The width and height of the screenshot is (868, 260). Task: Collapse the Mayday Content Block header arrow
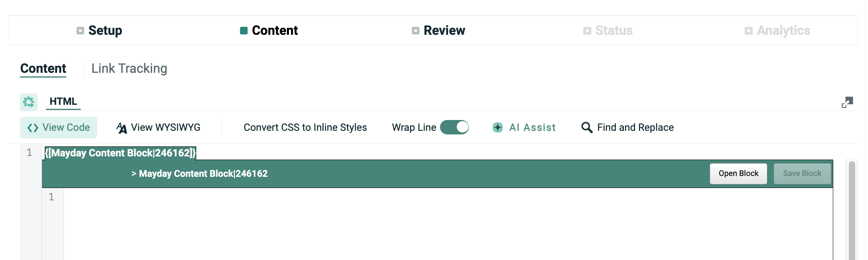pyautogui.click(x=134, y=174)
